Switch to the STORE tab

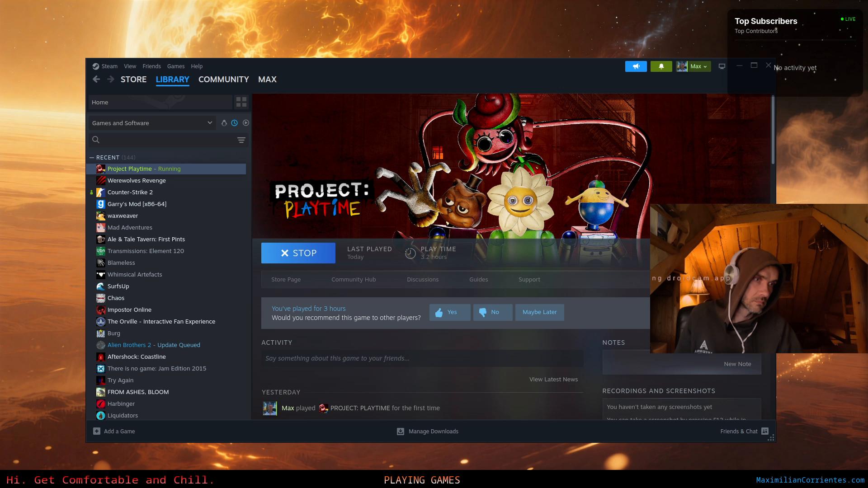click(x=133, y=80)
